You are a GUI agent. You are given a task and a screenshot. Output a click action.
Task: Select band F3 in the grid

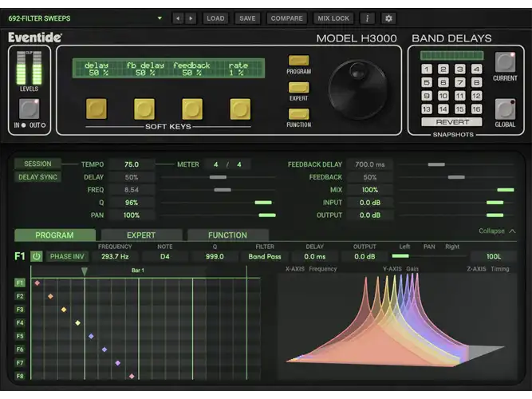[20, 310]
